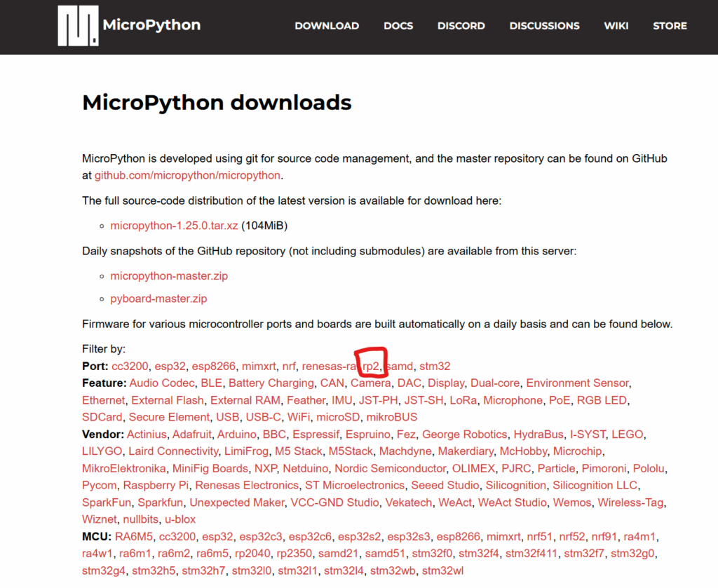Select the RGB LED feature filter
Screen dimensions: 718x588
coord(602,400)
